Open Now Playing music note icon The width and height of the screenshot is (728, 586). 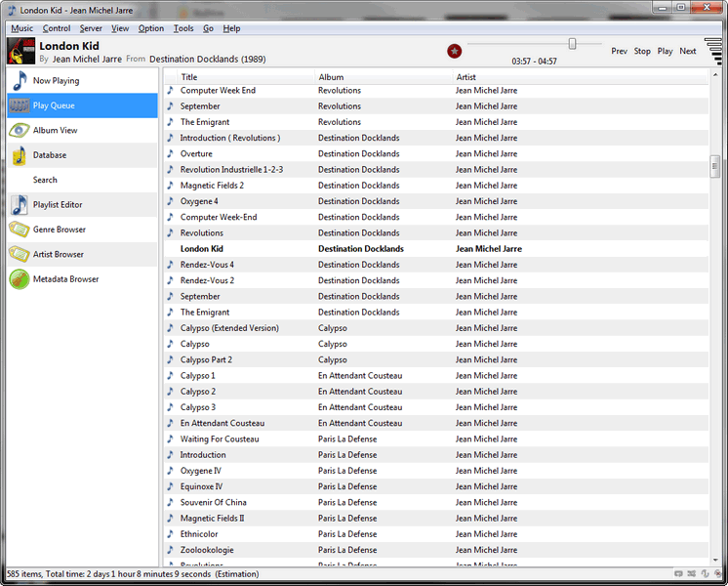point(20,80)
